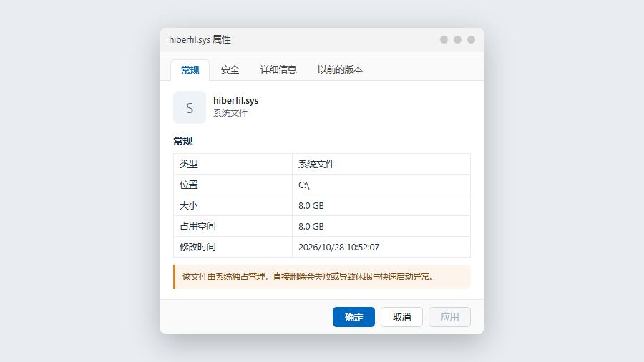Select the 2026/10/28 10:52:07 timestamp
644x362 pixels.
point(381,247)
